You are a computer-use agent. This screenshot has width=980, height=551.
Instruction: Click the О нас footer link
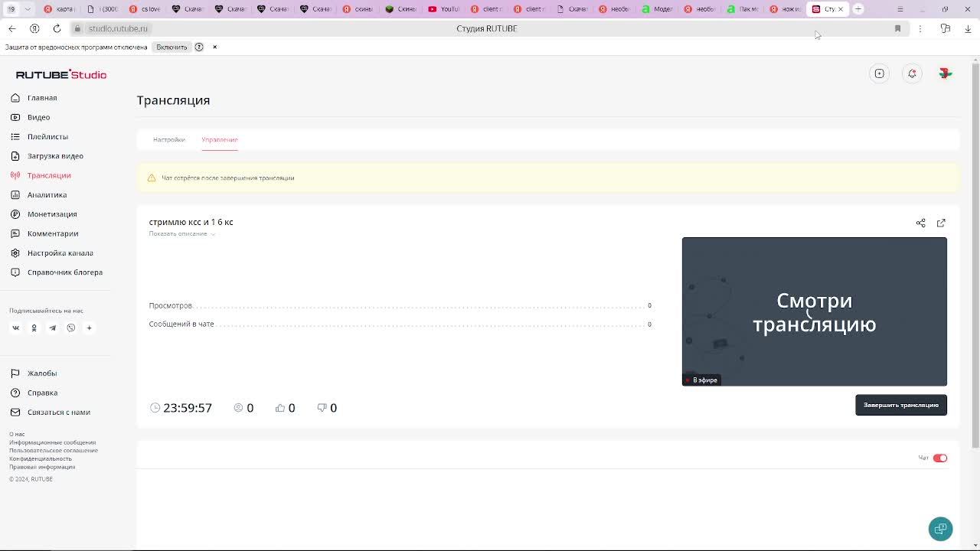coord(17,434)
